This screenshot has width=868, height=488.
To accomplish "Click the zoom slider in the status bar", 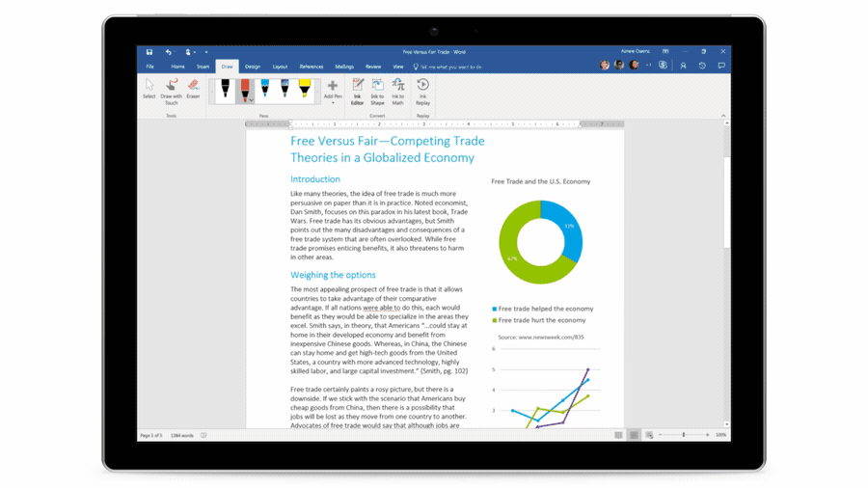I will tap(684, 436).
